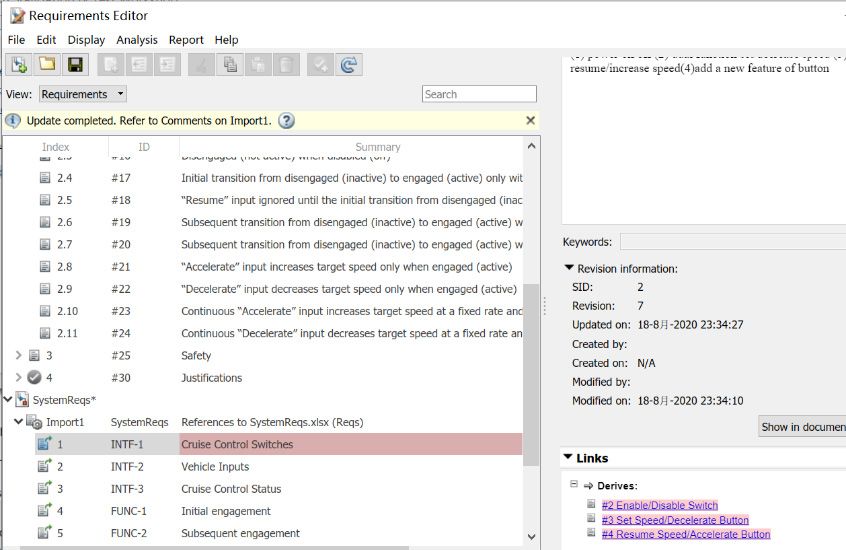The image size is (846, 550).
Task: Collapse the Derives links group
Action: pyautogui.click(x=574, y=484)
